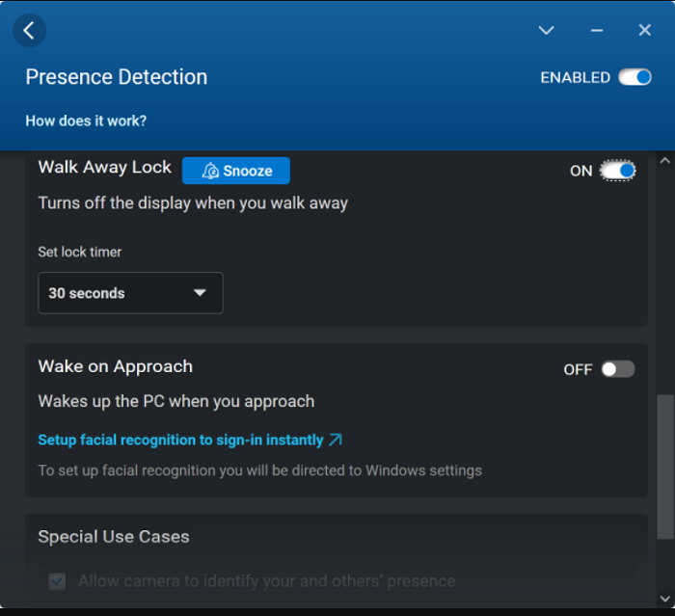Image resolution: width=675 pixels, height=616 pixels.
Task: Open Setup facial recognition to sign-in link
Action: pos(180,440)
